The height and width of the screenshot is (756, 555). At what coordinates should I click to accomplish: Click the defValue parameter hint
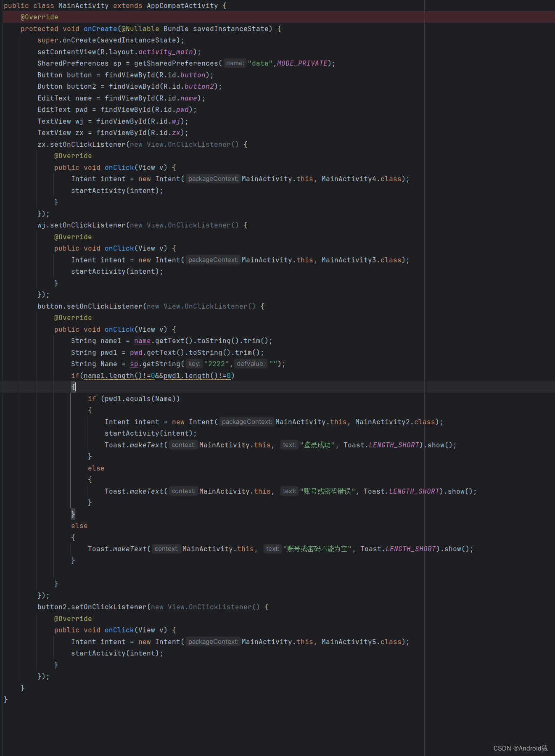pyautogui.click(x=251, y=364)
